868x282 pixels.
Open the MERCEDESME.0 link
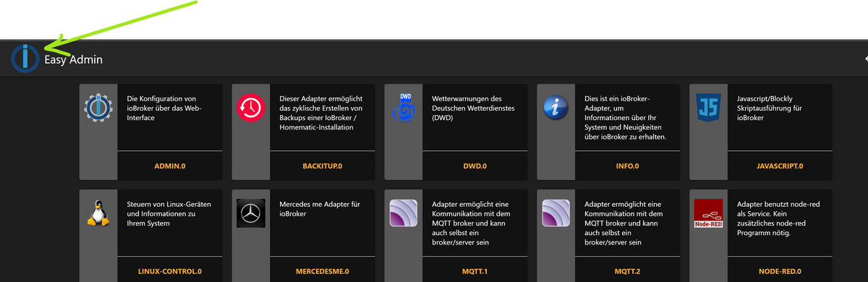coord(323,272)
